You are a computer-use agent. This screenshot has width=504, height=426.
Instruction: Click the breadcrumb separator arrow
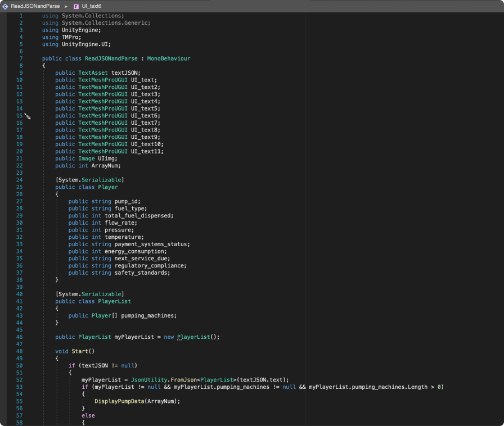66,6
